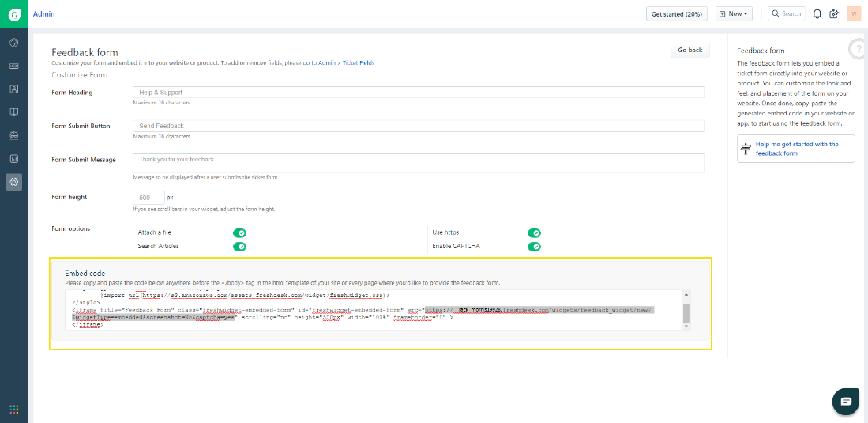Open Get started (20%) button
The height and width of the screenshot is (423, 868).
(x=676, y=14)
